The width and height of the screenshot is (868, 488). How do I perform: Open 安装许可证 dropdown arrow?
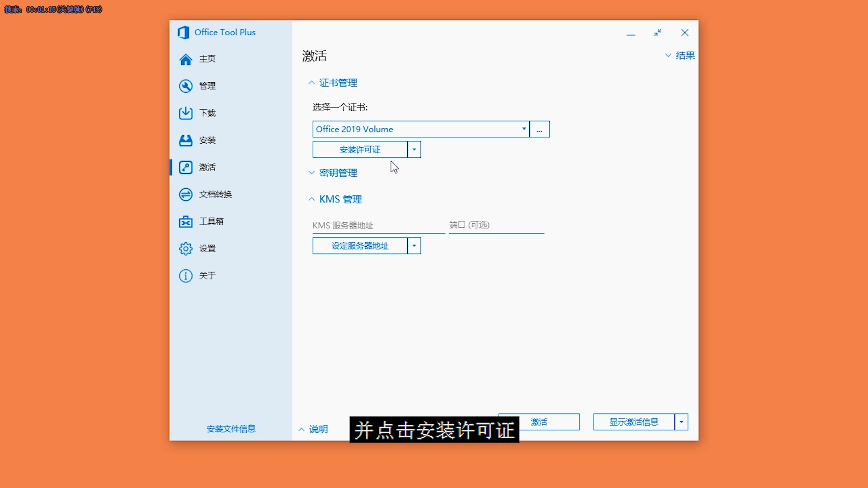[x=414, y=150]
